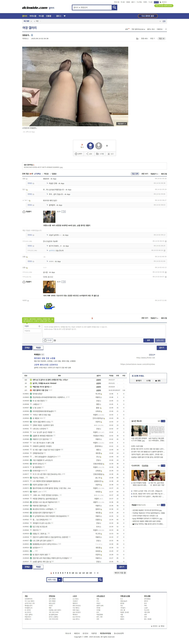Click the help question mark near 디시콘

click(x=55, y=340)
